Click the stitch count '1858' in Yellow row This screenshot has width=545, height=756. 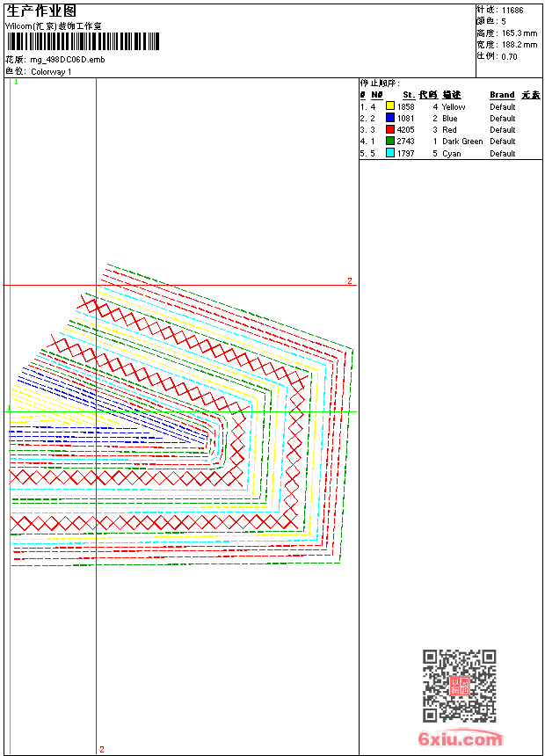pos(405,107)
